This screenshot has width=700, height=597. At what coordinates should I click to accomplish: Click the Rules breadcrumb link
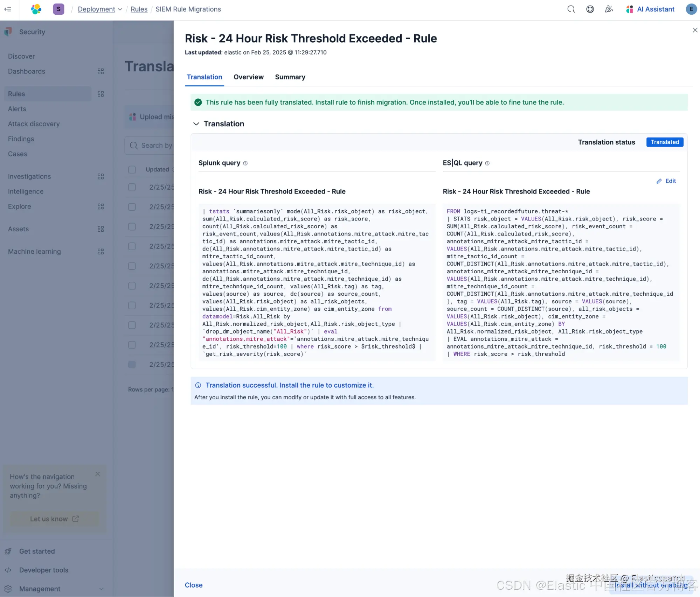coord(139,9)
